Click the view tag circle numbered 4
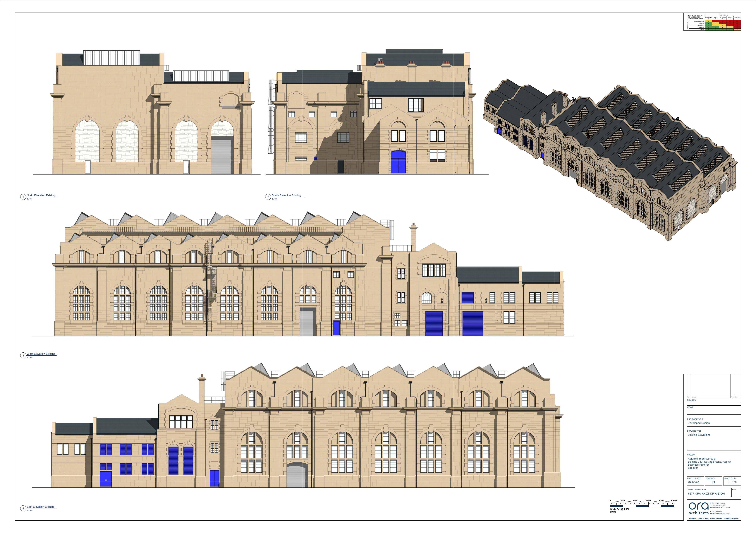Image resolution: width=756 pixels, height=535 pixels. pyautogui.click(x=23, y=508)
